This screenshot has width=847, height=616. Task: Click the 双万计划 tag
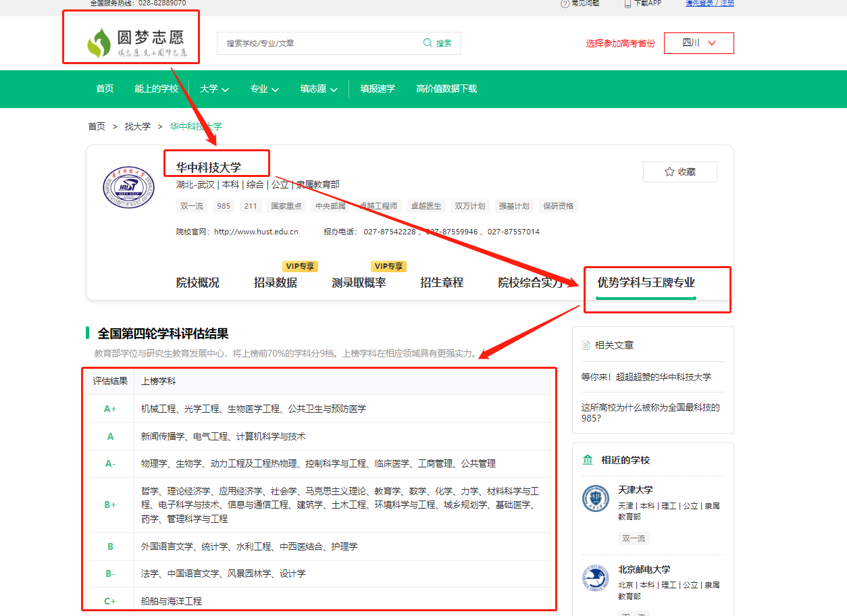470,206
